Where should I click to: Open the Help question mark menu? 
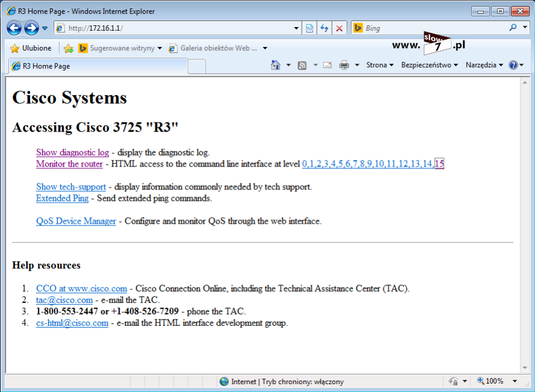pos(516,65)
